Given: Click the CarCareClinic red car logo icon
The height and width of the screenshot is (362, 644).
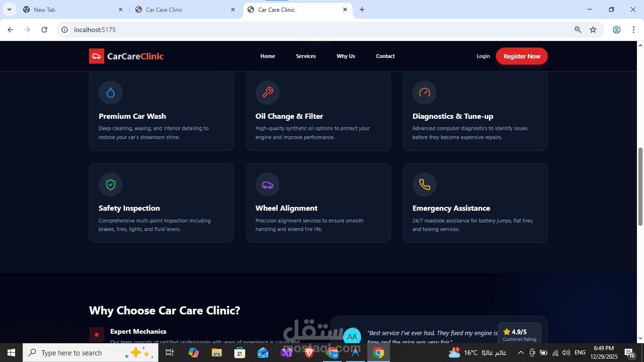Looking at the screenshot, I should 97,56.
